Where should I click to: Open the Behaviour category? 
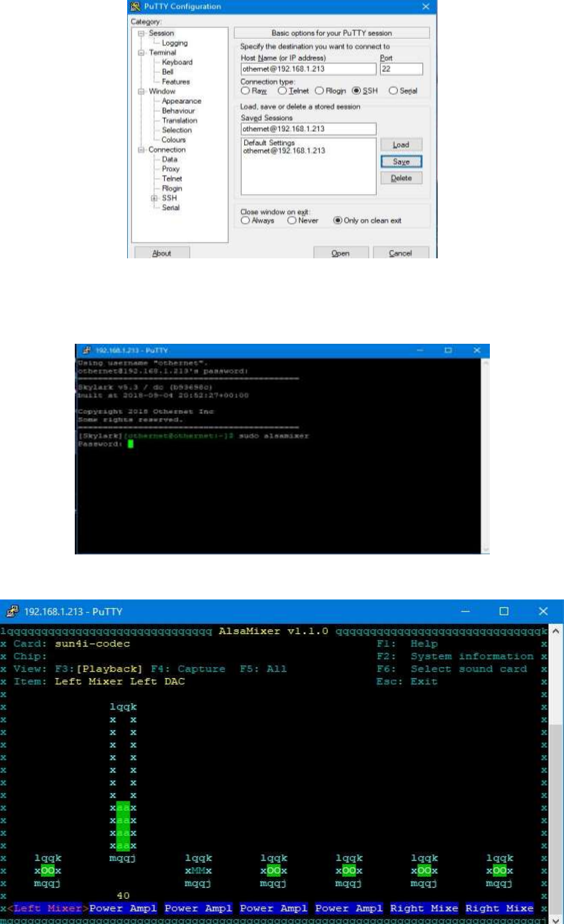(x=179, y=111)
